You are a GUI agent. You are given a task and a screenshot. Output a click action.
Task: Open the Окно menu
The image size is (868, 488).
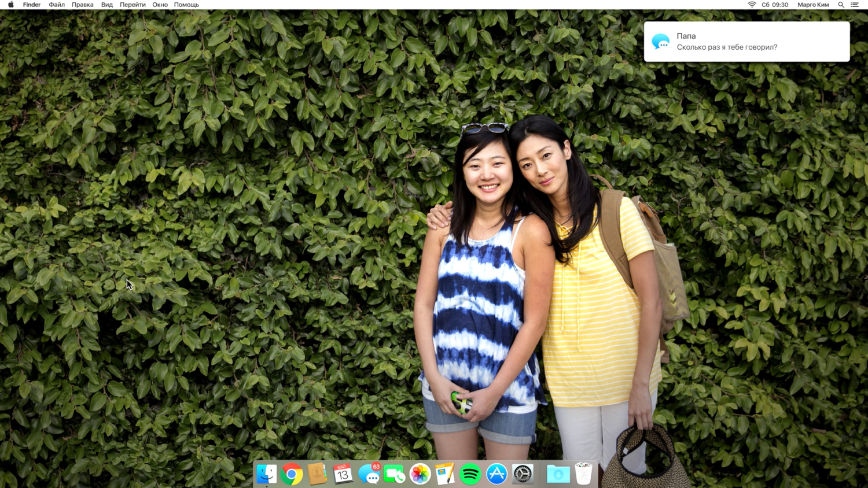click(x=160, y=5)
